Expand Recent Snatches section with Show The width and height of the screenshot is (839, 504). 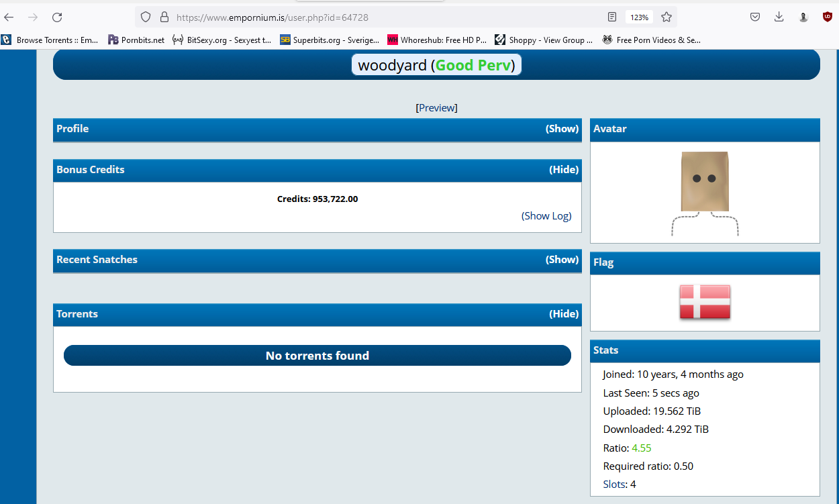coord(562,260)
